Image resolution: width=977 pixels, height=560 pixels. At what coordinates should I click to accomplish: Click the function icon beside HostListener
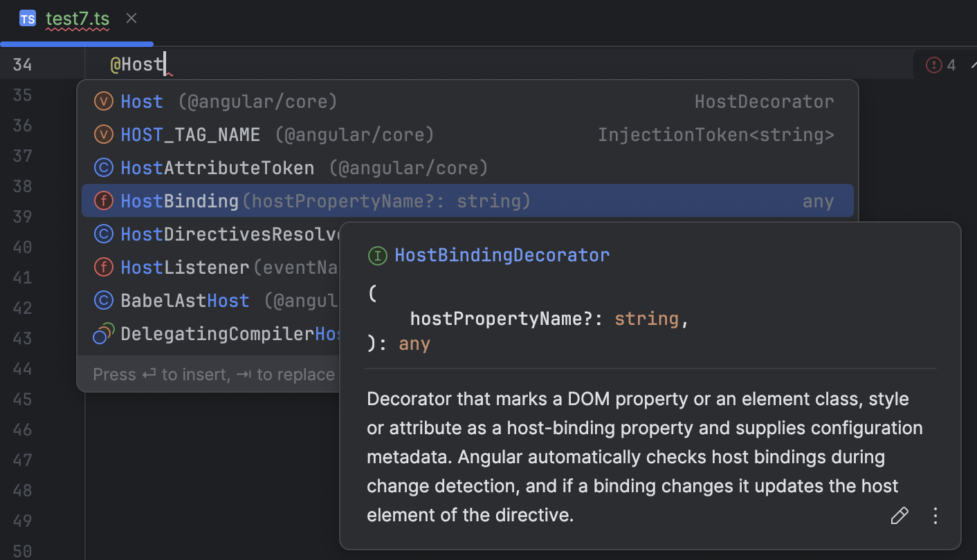click(102, 267)
